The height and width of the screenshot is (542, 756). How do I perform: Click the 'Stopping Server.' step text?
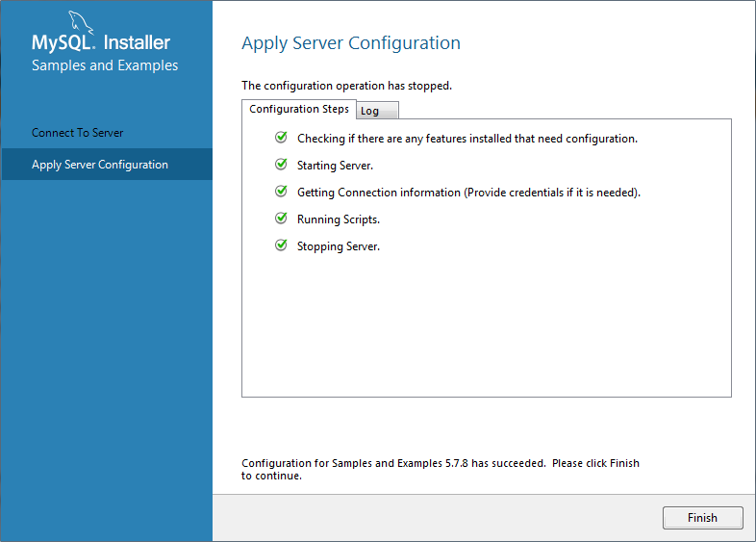339,246
